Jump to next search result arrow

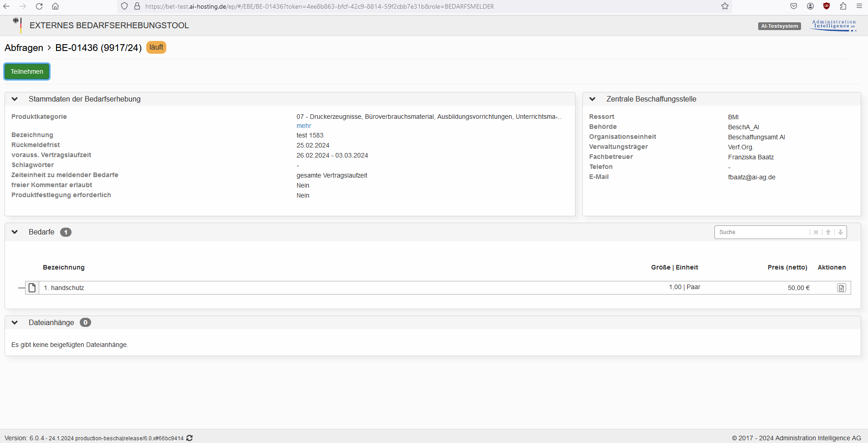click(840, 232)
